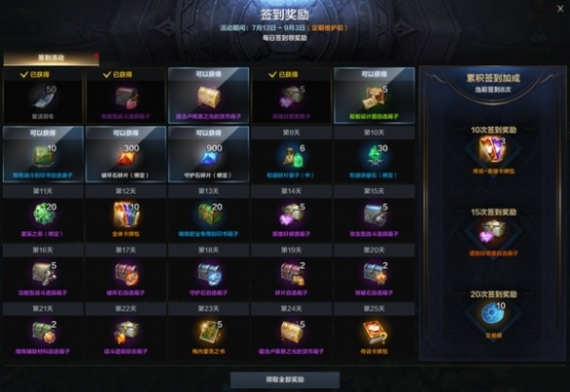Claim the green bag reward with 10

(44, 156)
